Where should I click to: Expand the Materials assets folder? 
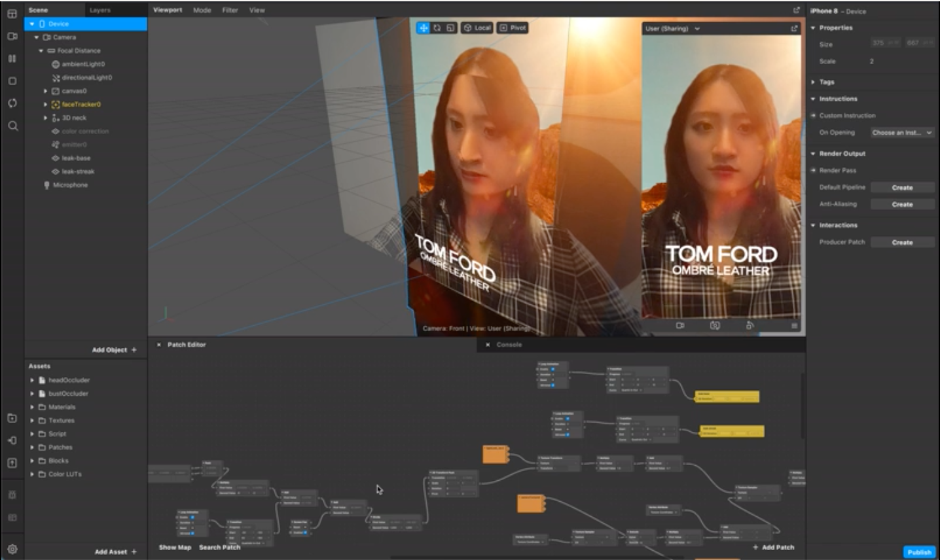tap(32, 407)
